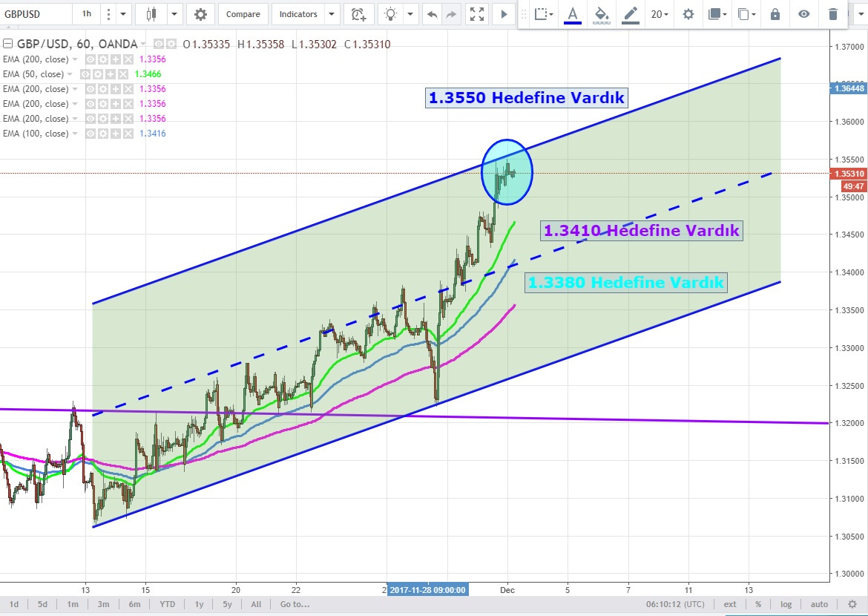Hide the EMA (100, close) indicator

point(91,134)
